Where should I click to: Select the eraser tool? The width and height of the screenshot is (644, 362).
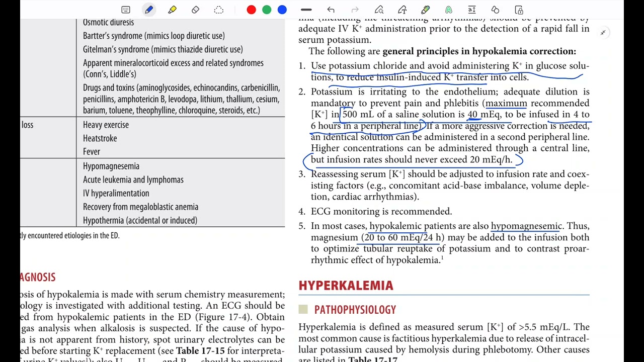[195, 10]
